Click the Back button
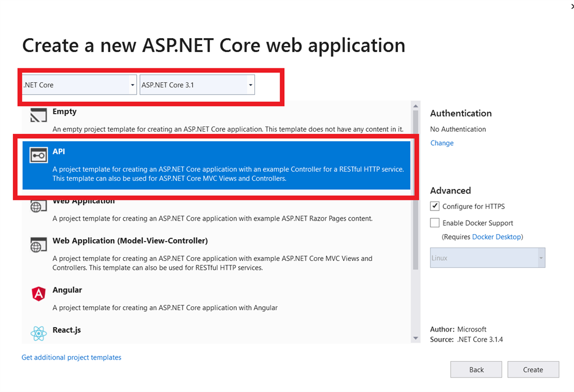This screenshot has width=574, height=392. 476,370
